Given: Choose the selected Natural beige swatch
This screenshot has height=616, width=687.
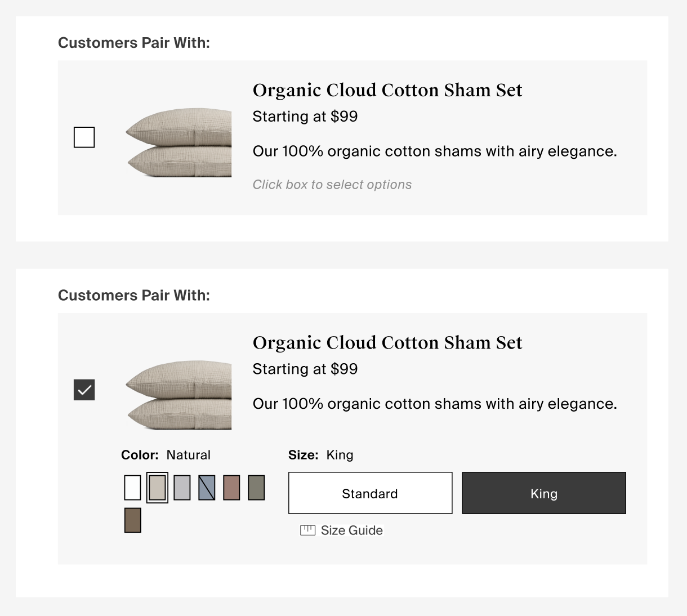Looking at the screenshot, I should tap(157, 488).
